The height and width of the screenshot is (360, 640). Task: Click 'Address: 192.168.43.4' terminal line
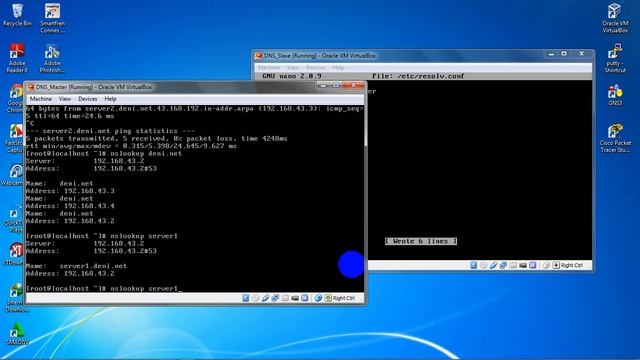pos(70,206)
